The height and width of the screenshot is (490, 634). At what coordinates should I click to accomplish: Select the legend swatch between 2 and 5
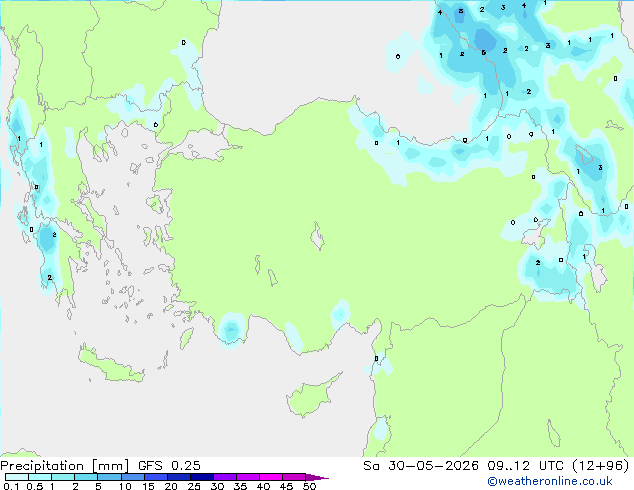pos(86,477)
